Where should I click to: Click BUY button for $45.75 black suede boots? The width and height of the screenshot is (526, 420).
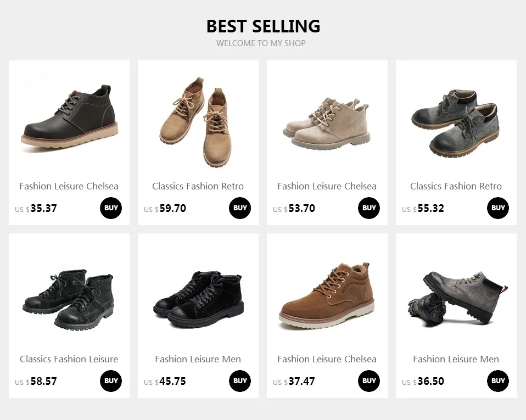click(240, 381)
